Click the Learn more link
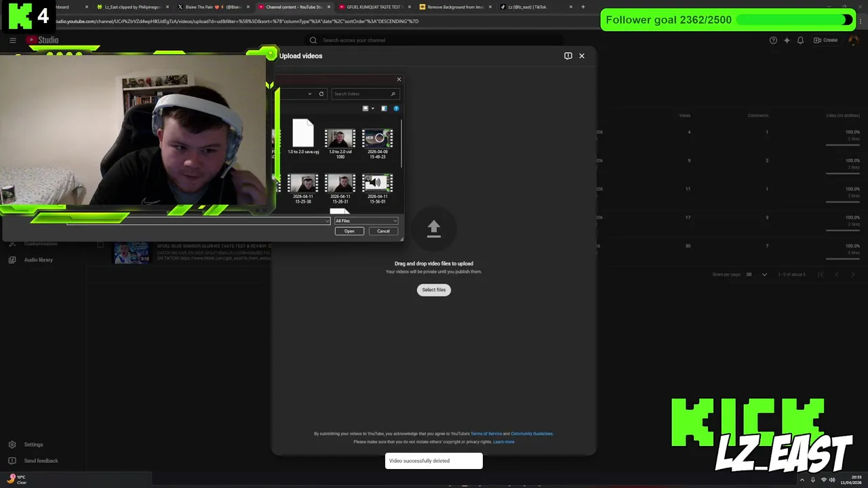Screen dimensions: 868x488 tap(504, 442)
